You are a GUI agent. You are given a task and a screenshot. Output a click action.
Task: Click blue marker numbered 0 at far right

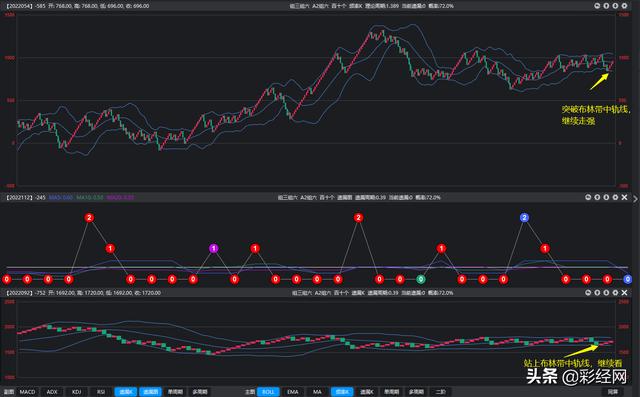point(628,279)
